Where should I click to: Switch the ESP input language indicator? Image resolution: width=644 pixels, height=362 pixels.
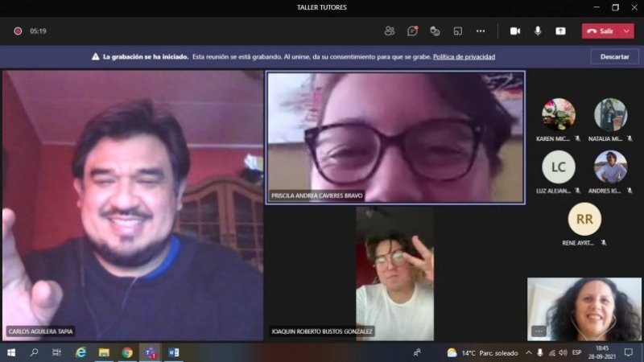576,352
